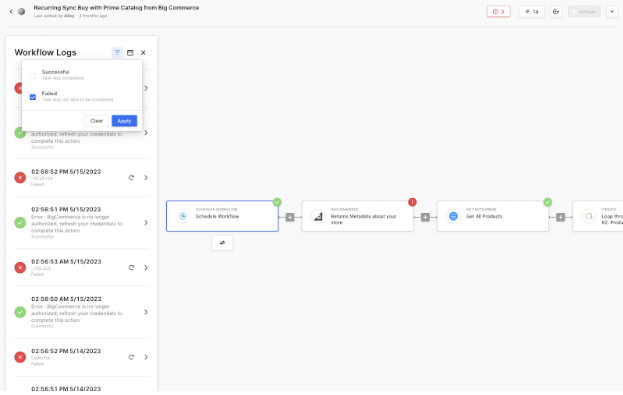Image resolution: width=623 pixels, height=395 pixels.
Task: Check the Successful filter checkbox
Action: (x=33, y=76)
